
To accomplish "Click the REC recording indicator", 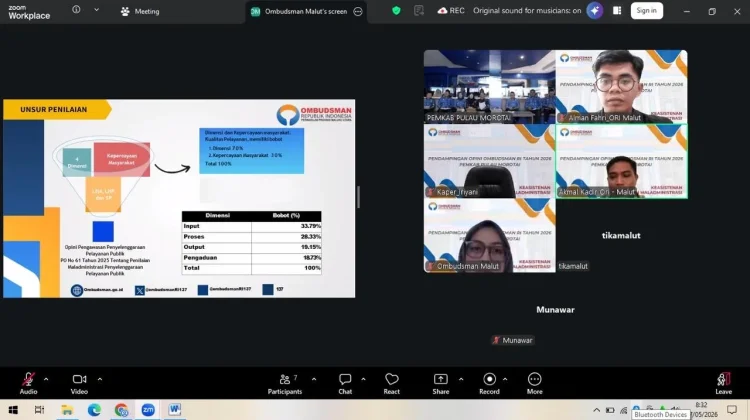I will pyautogui.click(x=451, y=11).
